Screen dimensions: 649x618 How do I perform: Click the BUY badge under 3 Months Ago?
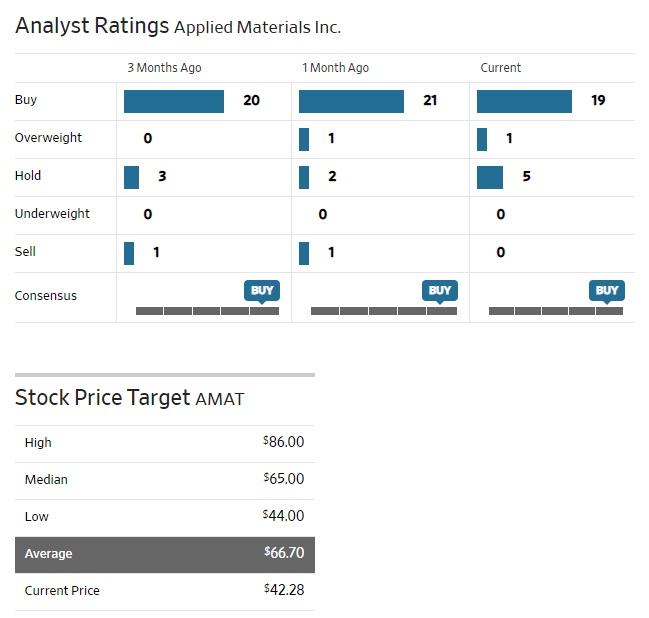pyautogui.click(x=261, y=290)
